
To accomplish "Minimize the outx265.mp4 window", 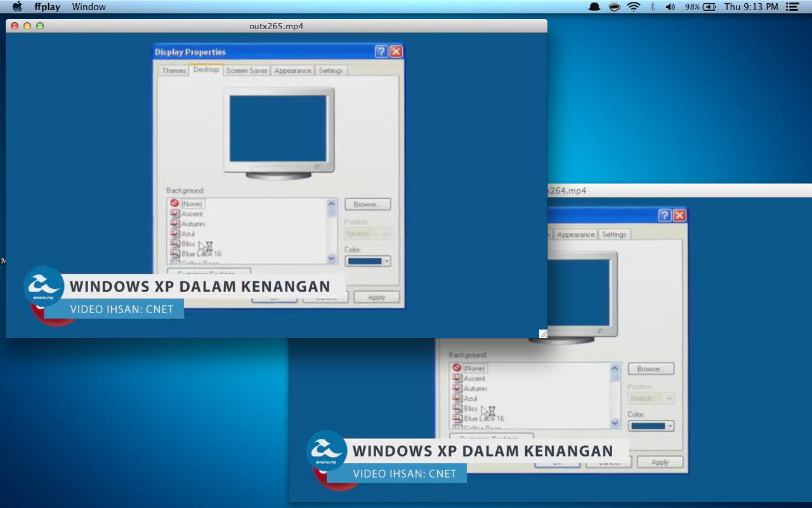I will [x=27, y=26].
